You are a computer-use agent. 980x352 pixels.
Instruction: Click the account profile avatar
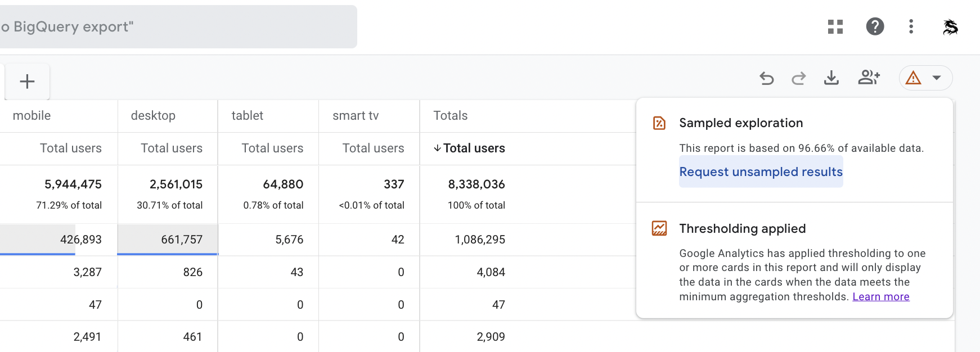pyautogui.click(x=951, y=26)
